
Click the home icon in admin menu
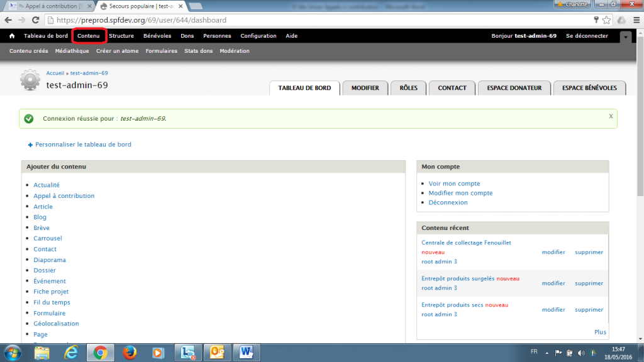[x=12, y=36]
